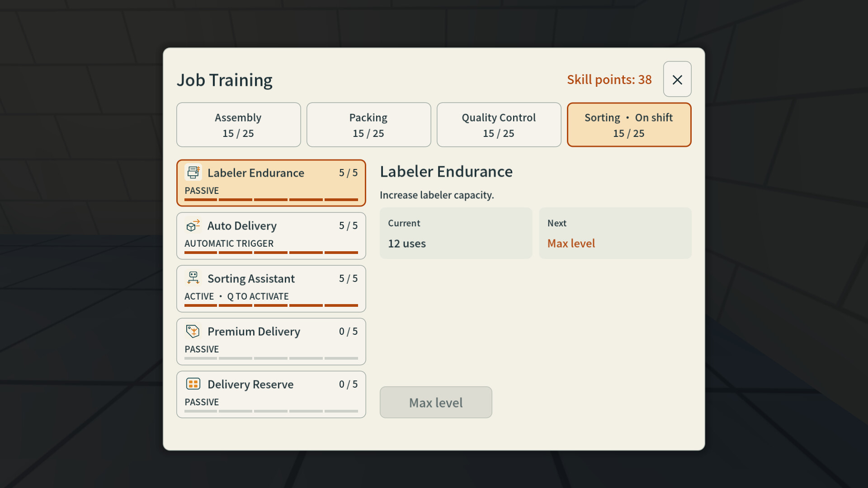Click the Premium Delivery tag icon
Screen dimensions: 868x488
click(x=193, y=331)
